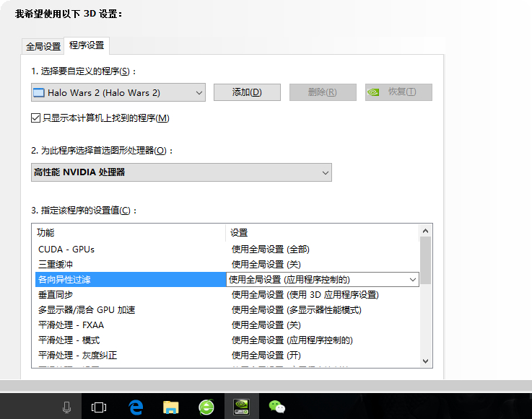Click 使用全局设置 (全部) value for CUDA
The height and width of the screenshot is (419, 532).
[271, 250]
